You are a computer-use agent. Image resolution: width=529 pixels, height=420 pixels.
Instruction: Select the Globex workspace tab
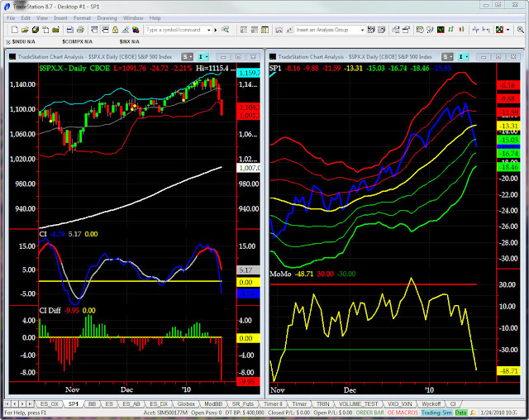click(186, 403)
